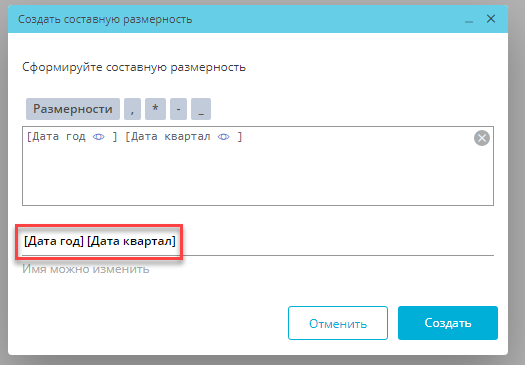Place cursor after [Дата квартал] in name field
This screenshot has width=525, height=365.
coord(177,241)
